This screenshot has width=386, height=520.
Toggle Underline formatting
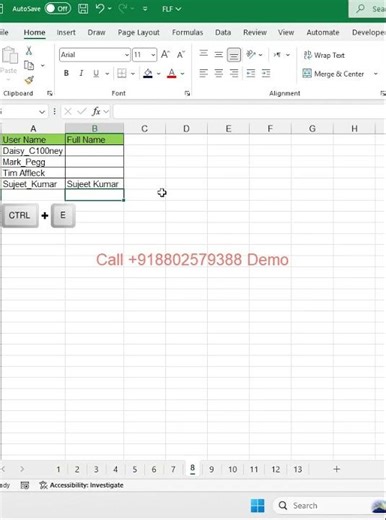pos(96,73)
